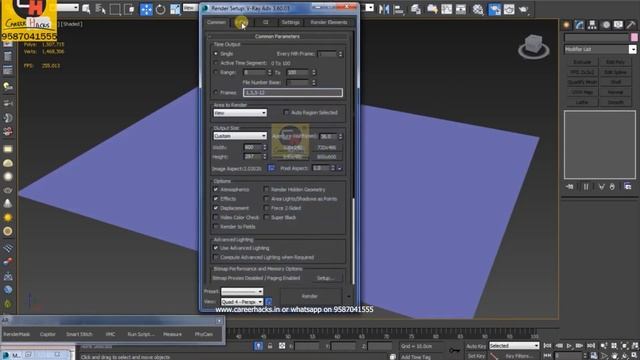Open the Utilities hammer tab in command panel
This screenshot has height=360, width=640.
[x=631, y=25]
